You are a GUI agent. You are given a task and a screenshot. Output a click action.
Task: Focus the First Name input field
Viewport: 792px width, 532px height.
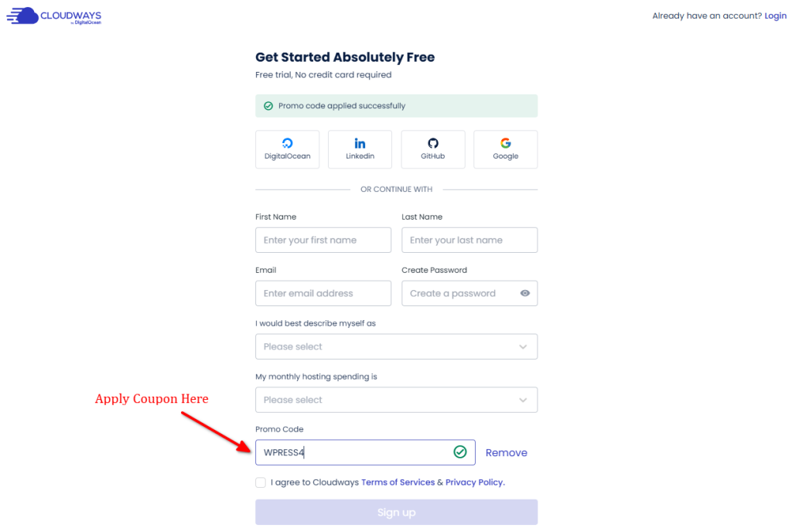(x=323, y=240)
